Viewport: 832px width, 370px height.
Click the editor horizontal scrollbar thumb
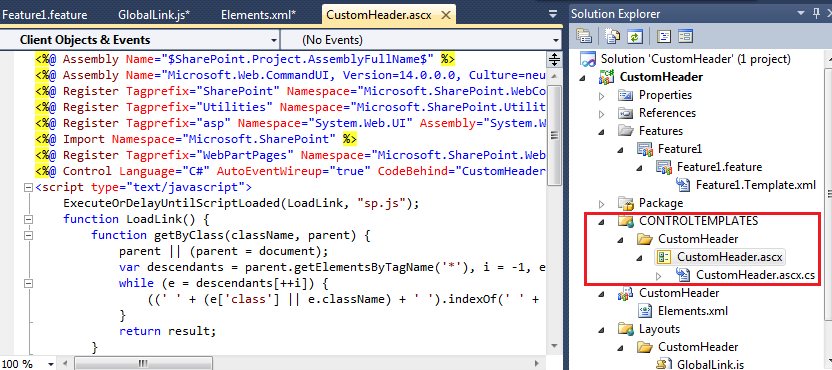[x=143, y=364]
